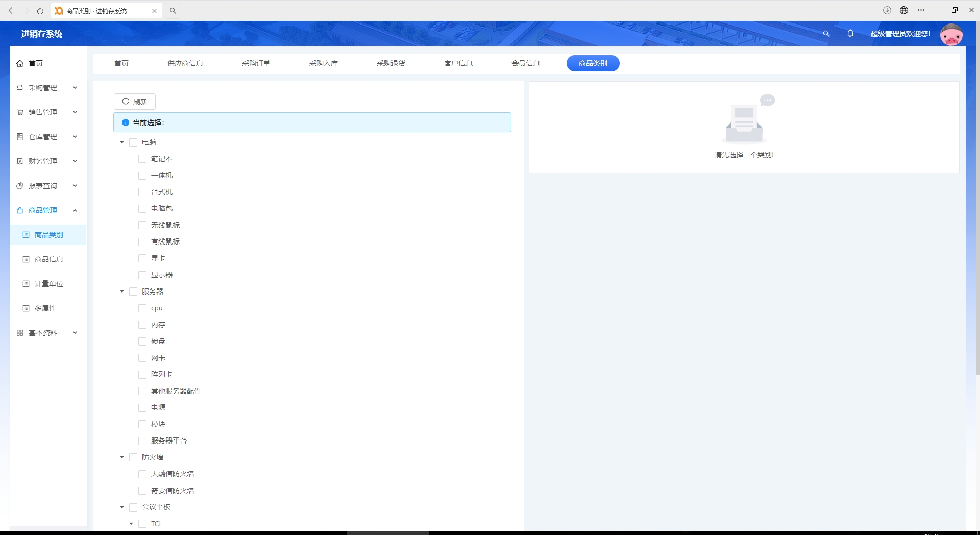Expand the 采购管理 sidebar menu
This screenshot has height=535, width=980.
[48, 88]
